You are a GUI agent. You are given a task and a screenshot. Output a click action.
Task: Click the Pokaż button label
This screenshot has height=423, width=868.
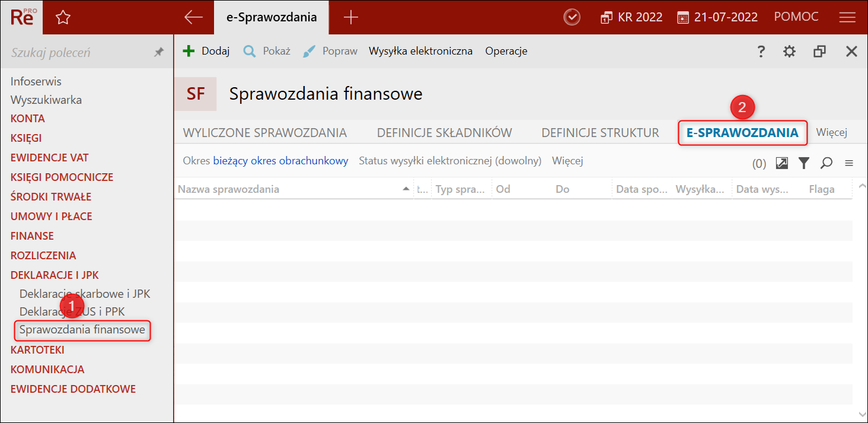coord(277,51)
